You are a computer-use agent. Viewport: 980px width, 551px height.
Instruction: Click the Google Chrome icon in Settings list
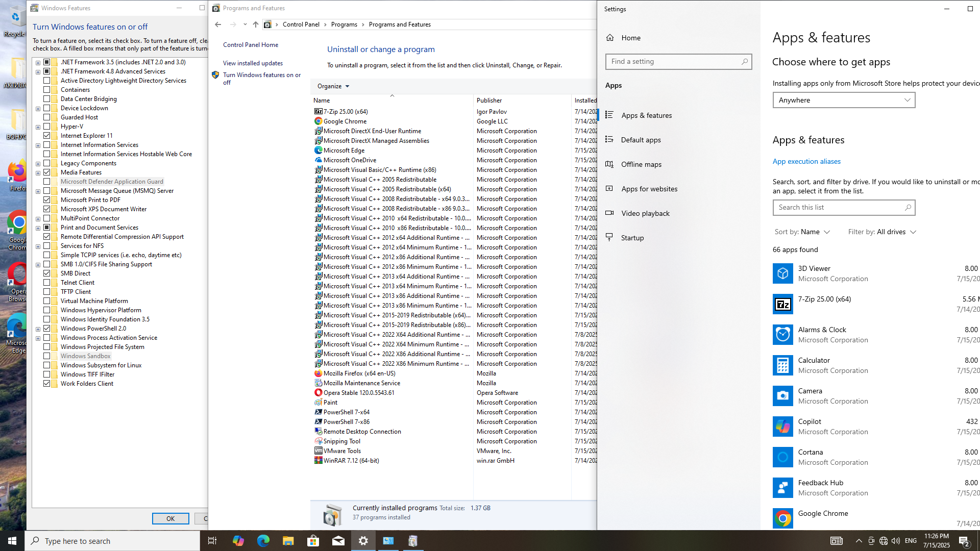click(x=782, y=518)
